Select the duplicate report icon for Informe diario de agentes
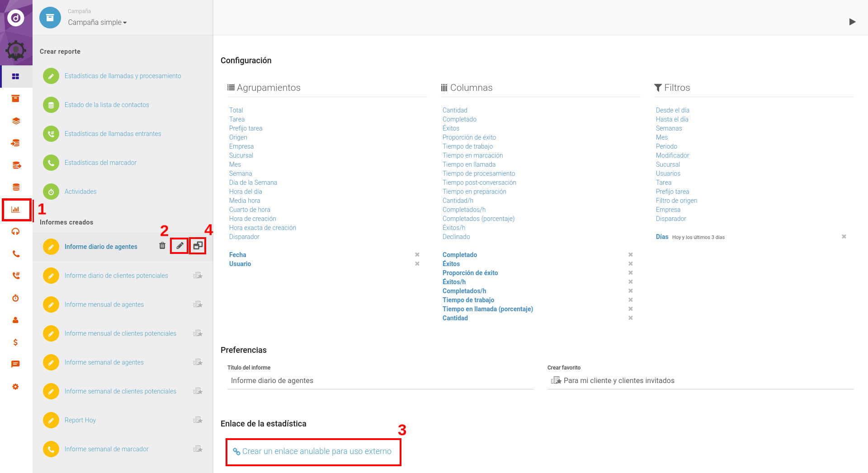This screenshot has width=868, height=473. 197,245
